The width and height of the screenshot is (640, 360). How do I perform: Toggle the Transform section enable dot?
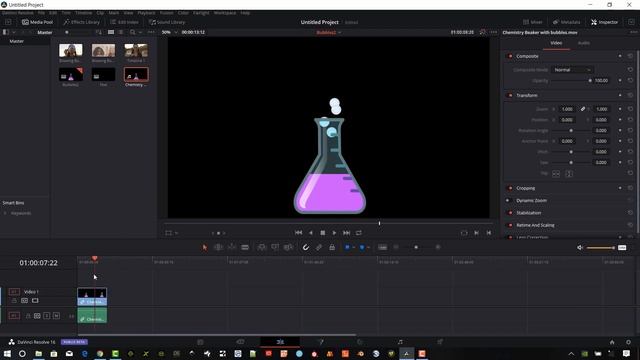click(x=510, y=96)
